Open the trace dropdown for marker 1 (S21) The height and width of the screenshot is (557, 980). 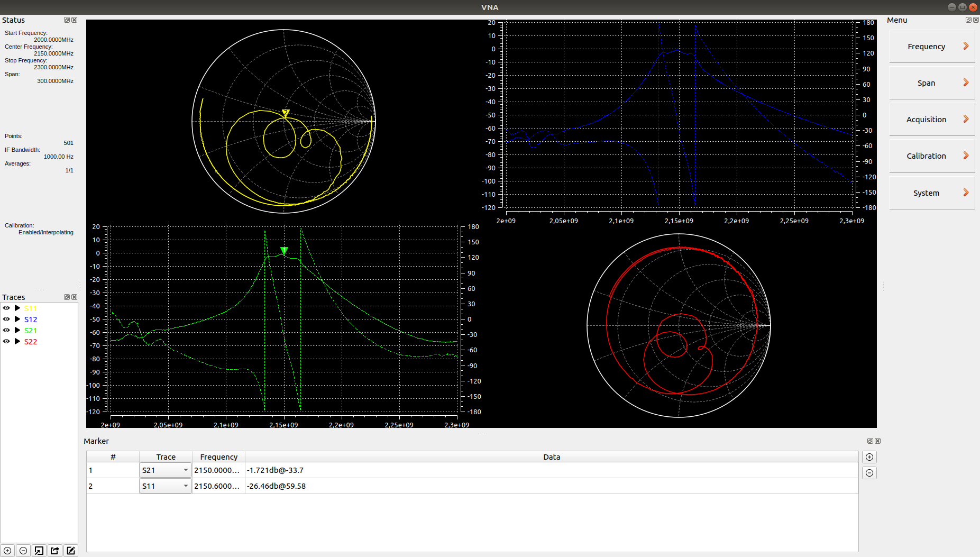coord(166,470)
